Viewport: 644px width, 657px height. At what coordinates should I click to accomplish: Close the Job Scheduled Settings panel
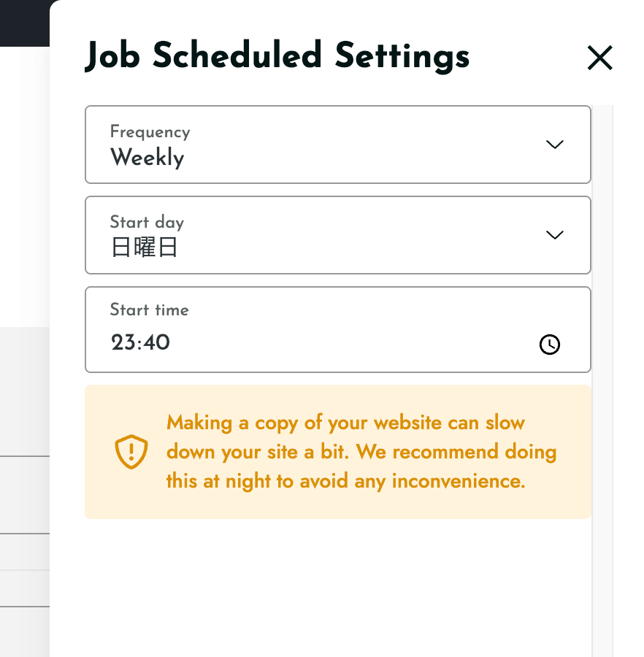(x=600, y=58)
